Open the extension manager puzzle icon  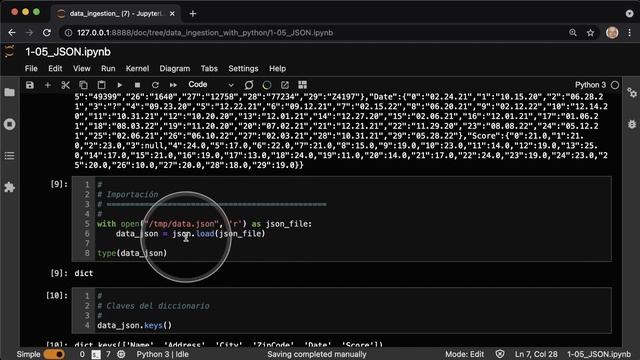coord(9,187)
